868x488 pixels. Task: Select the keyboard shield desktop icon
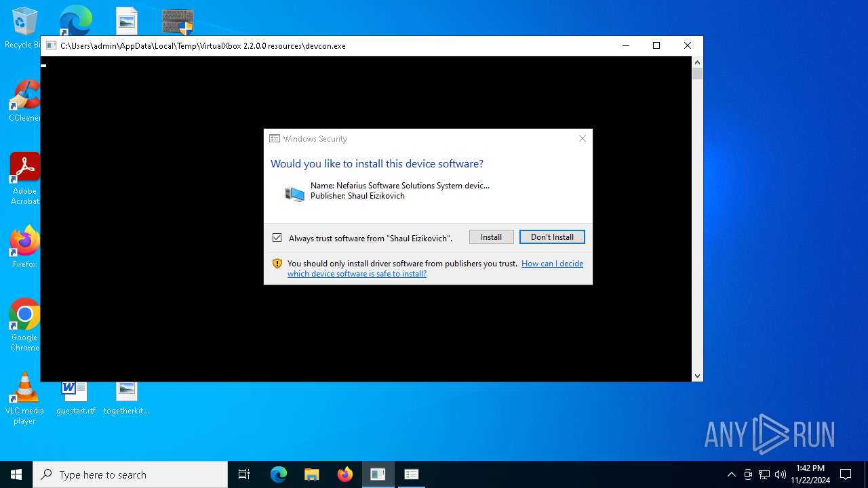pyautogui.click(x=178, y=22)
